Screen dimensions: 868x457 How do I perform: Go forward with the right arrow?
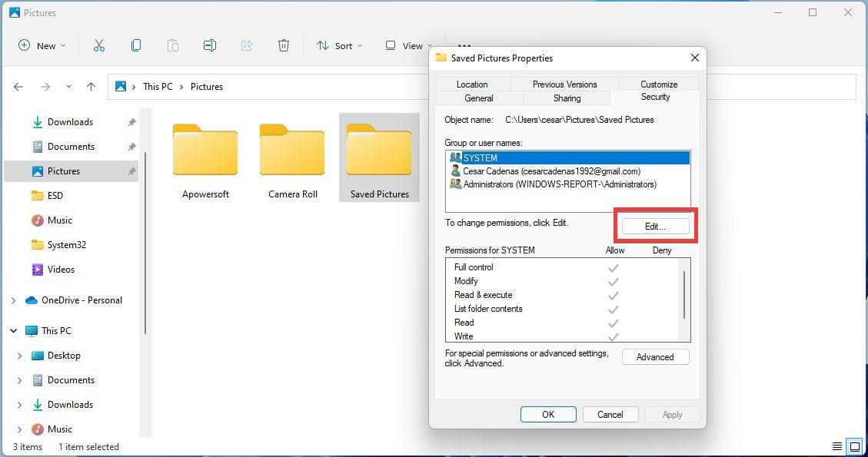pyautogui.click(x=45, y=87)
